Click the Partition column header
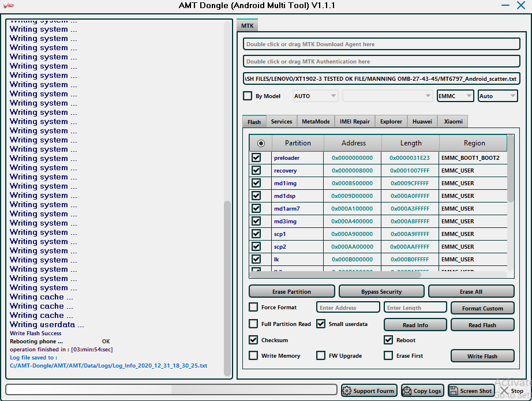The height and width of the screenshot is (401, 532). pos(298,143)
